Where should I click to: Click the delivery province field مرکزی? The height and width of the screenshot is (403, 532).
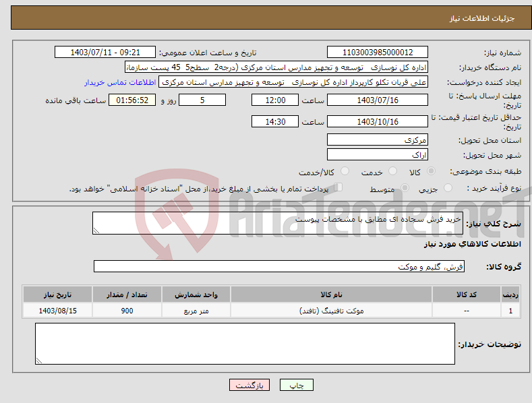378,139
